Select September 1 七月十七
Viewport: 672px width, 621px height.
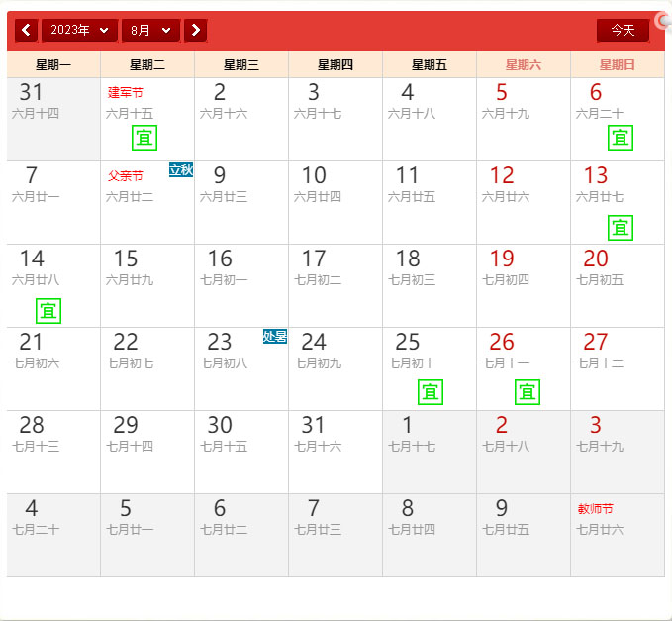[x=430, y=452]
